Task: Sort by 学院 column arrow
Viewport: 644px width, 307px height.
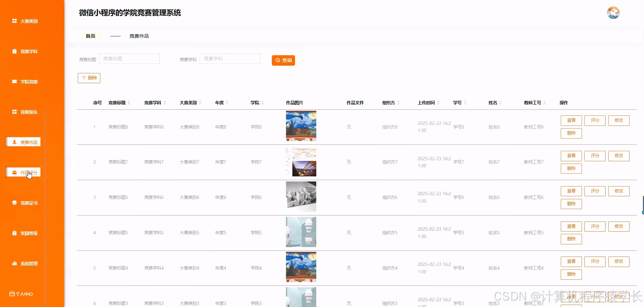Action: pos(263,103)
